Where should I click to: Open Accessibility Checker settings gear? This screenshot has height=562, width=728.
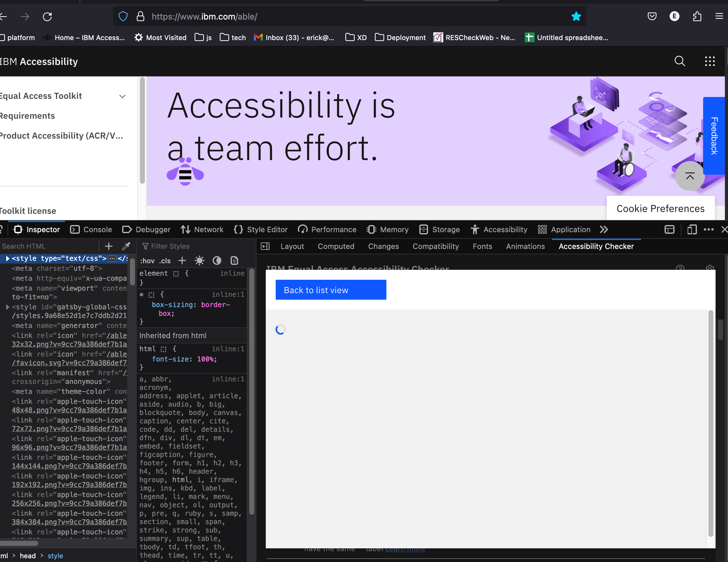tap(710, 269)
